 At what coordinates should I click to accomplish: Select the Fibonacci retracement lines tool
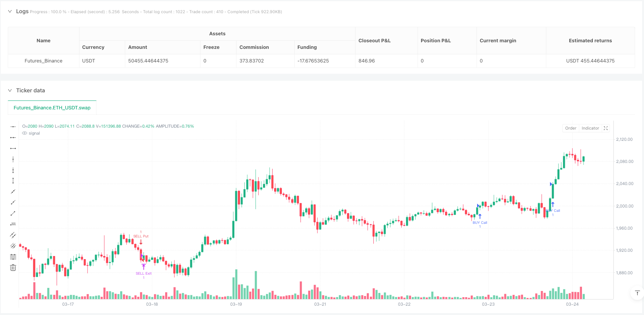click(13, 257)
